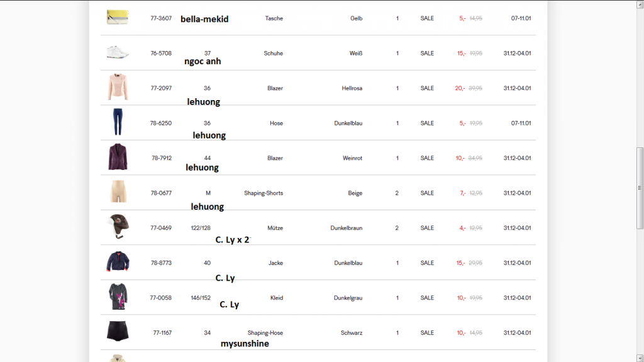Click the Jacke product name
The height and width of the screenshot is (362, 644).
(x=275, y=263)
